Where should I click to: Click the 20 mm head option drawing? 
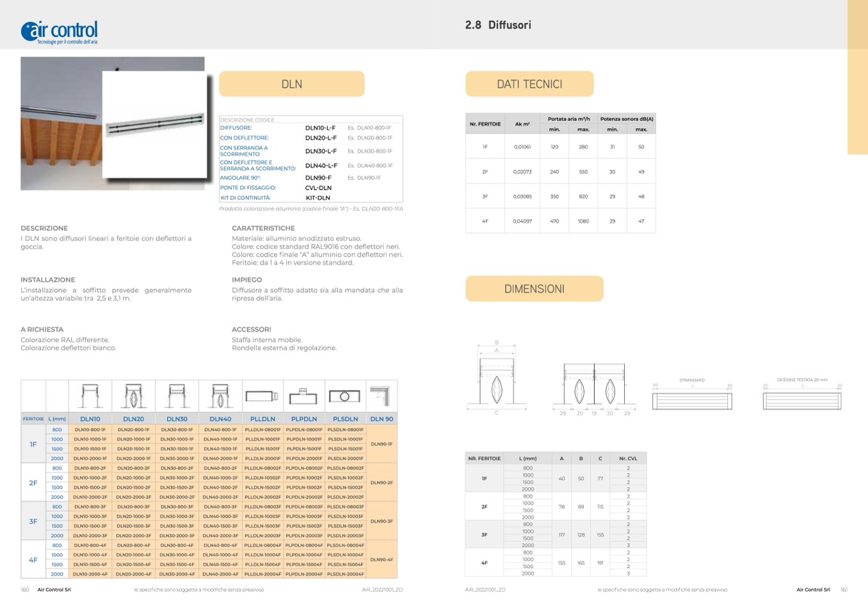point(802,400)
